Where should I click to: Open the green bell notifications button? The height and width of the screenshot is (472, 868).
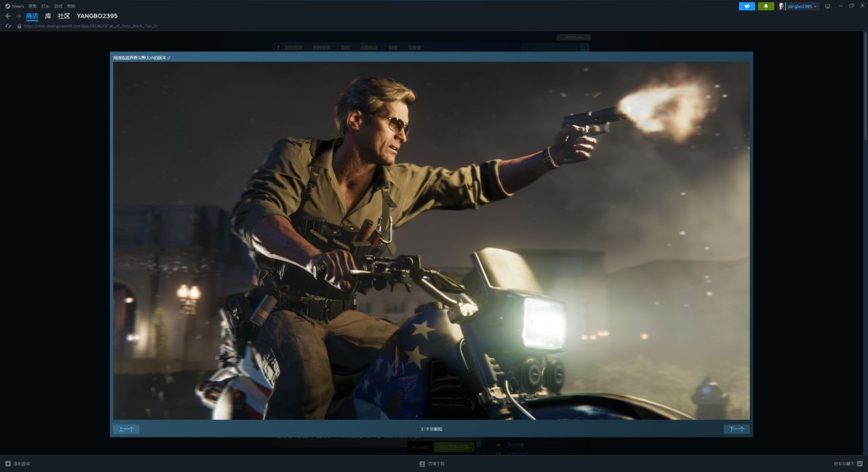click(766, 6)
